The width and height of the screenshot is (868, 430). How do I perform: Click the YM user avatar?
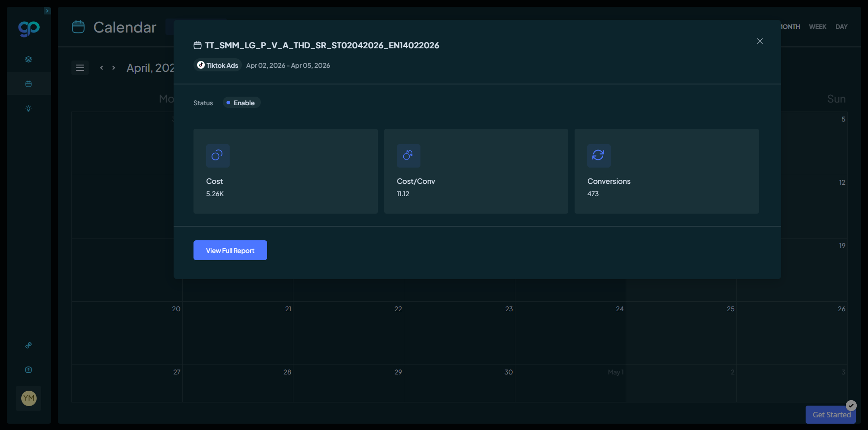point(29,398)
